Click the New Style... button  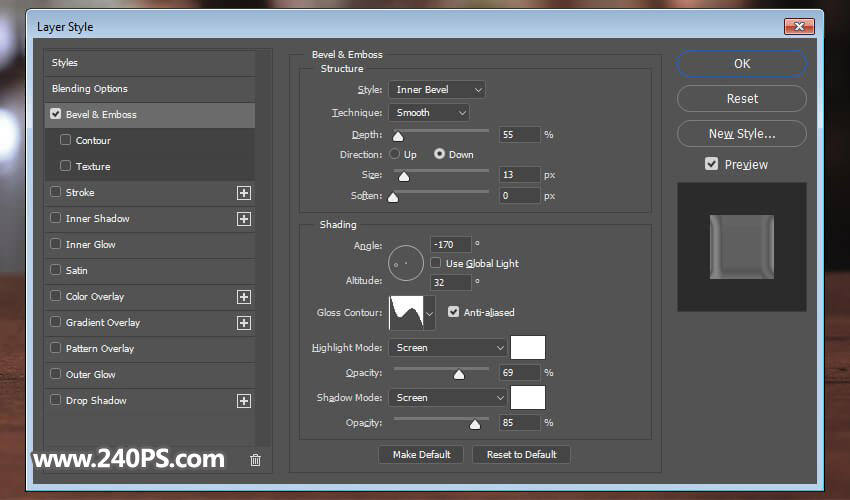click(742, 133)
